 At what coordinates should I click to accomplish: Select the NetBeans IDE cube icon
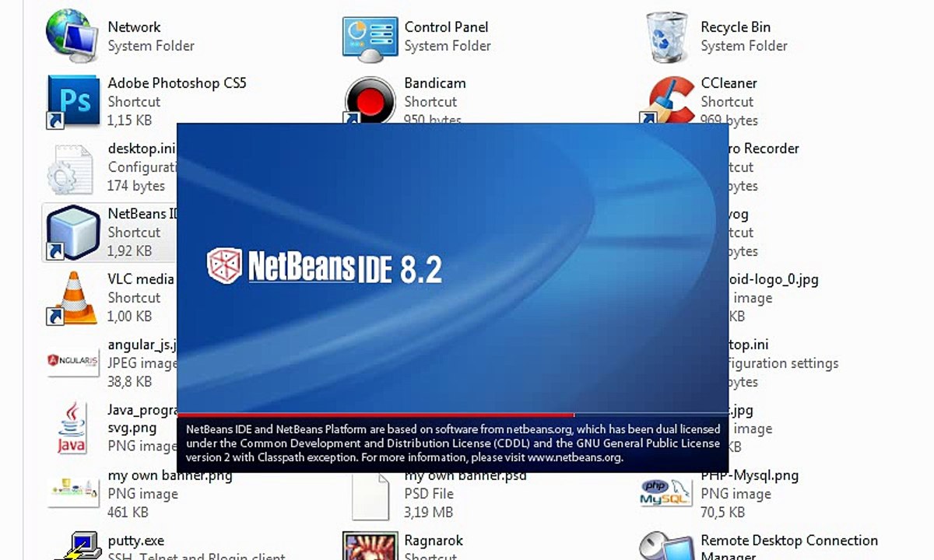point(73,233)
